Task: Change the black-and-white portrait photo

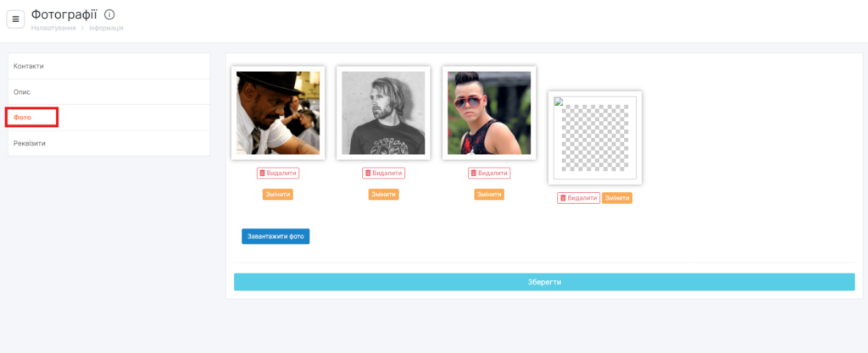Action: click(x=384, y=195)
